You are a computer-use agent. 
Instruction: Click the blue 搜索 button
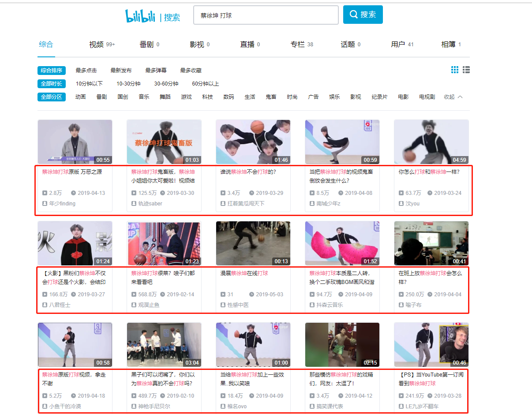click(363, 15)
